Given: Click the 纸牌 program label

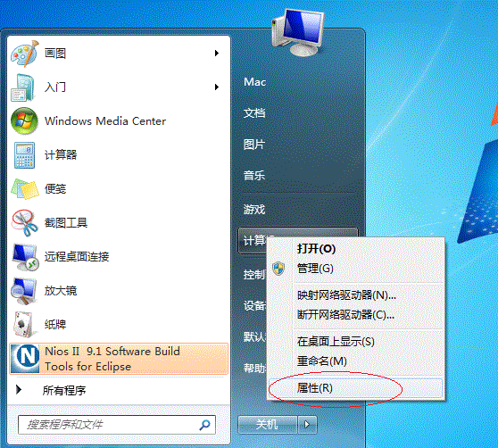Looking at the screenshot, I should click(x=55, y=325).
